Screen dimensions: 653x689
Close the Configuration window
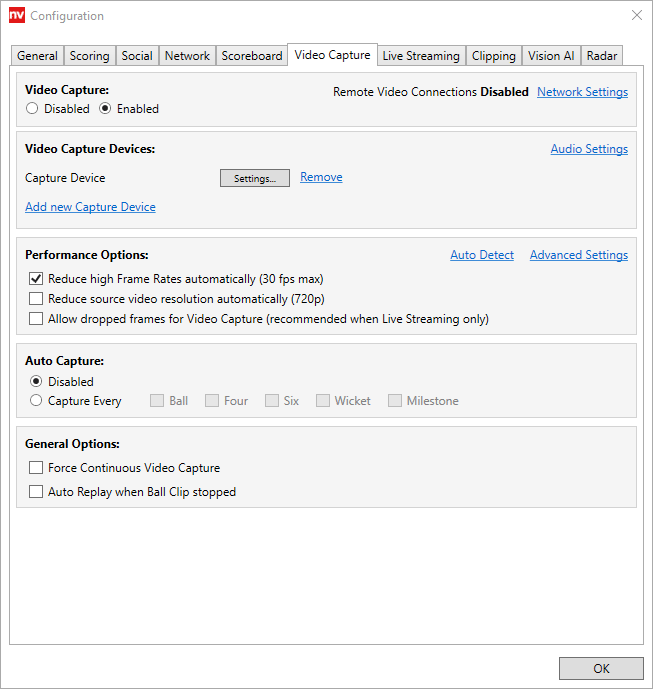click(637, 15)
